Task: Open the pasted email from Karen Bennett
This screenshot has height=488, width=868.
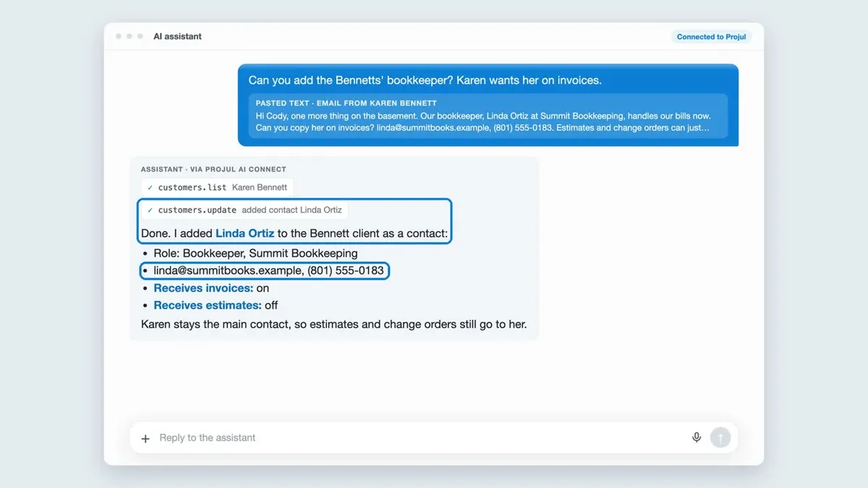Action: (x=488, y=115)
